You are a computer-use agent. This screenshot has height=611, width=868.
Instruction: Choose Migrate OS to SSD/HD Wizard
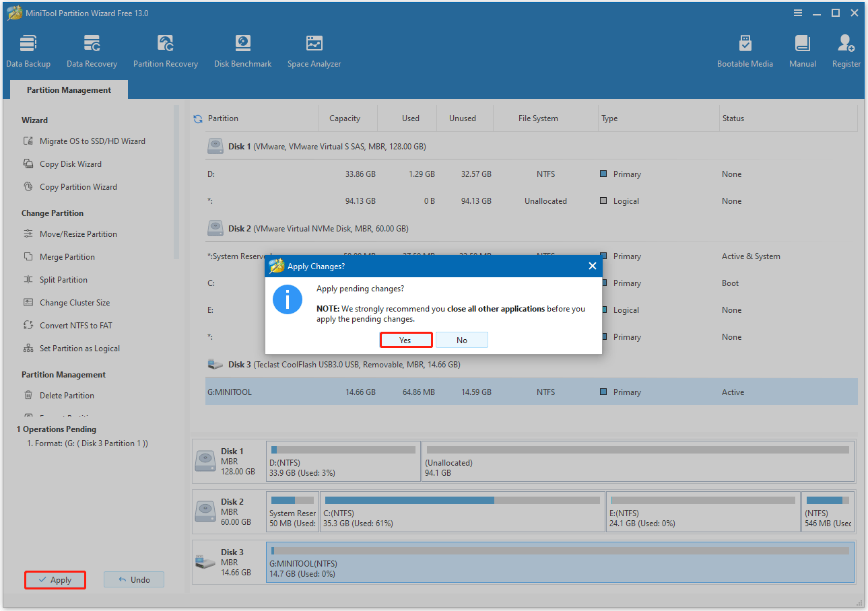(x=92, y=141)
